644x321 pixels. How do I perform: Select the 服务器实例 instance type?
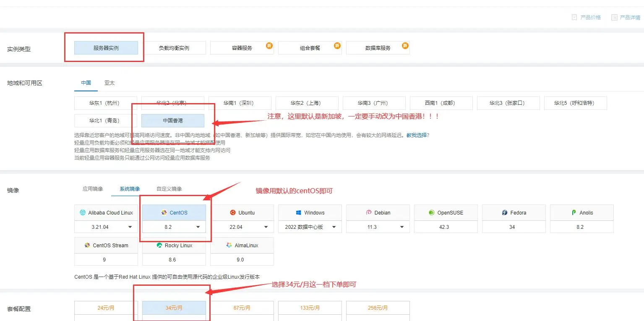click(x=106, y=48)
